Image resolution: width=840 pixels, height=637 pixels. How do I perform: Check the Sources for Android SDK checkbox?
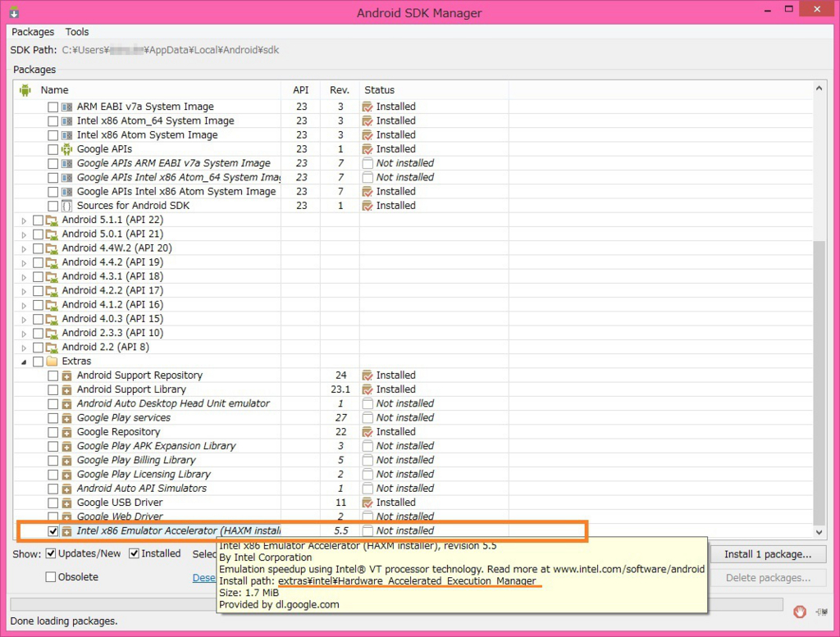point(52,206)
